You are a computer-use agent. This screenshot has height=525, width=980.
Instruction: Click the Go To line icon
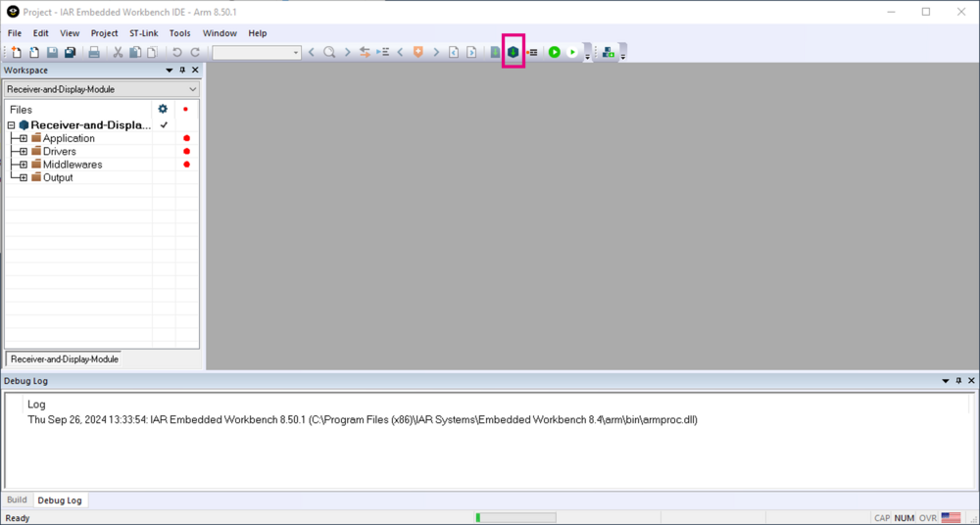383,53
